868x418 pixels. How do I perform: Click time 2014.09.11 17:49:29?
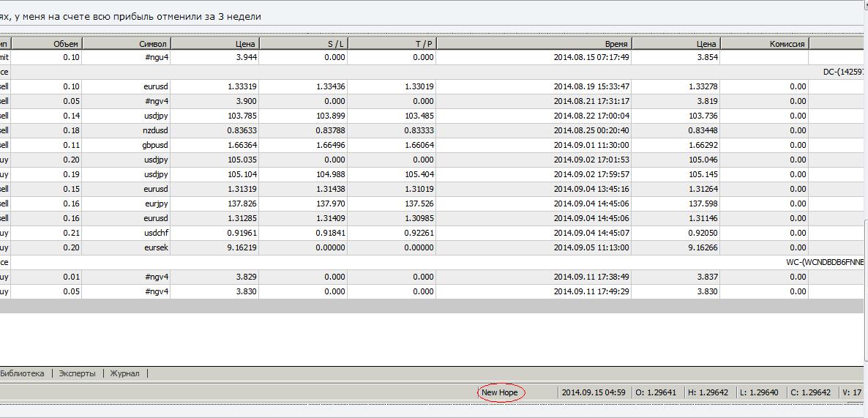click(591, 291)
